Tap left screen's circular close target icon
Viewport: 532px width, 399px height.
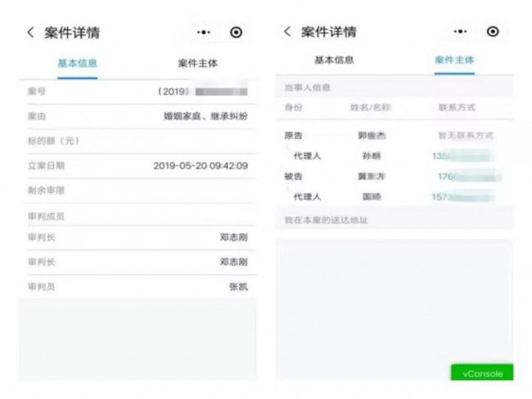coord(237,33)
